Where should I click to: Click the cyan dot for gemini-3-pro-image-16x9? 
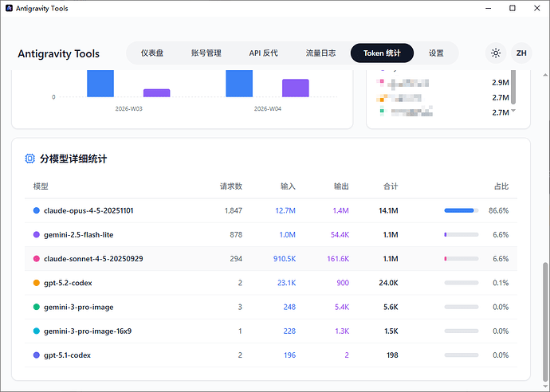[x=36, y=331]
